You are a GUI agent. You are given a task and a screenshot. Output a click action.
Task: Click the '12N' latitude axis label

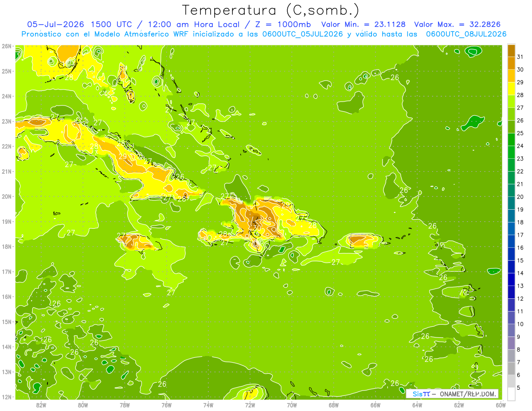(x=7, y=396)
